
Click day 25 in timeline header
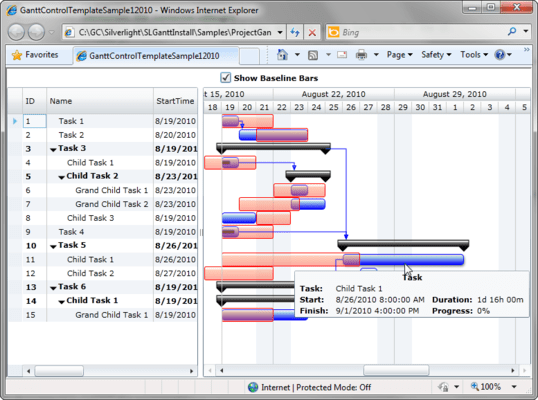pyautogui.click(x=334, y=107)
